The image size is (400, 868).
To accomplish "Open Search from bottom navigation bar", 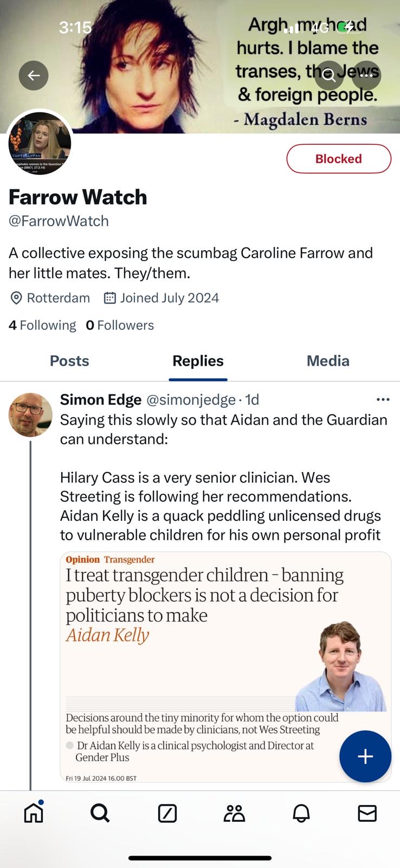I will pyautogui.click(x=100, y=813).
